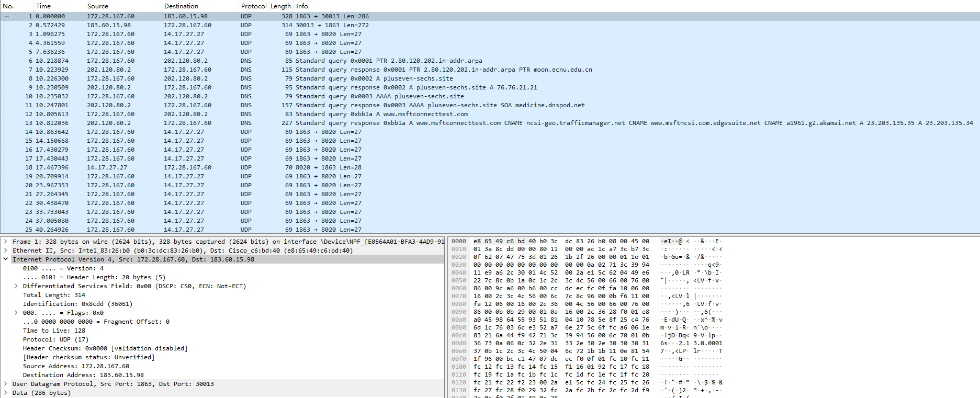Select packet 3 at time 1.096275

[490, 34]
